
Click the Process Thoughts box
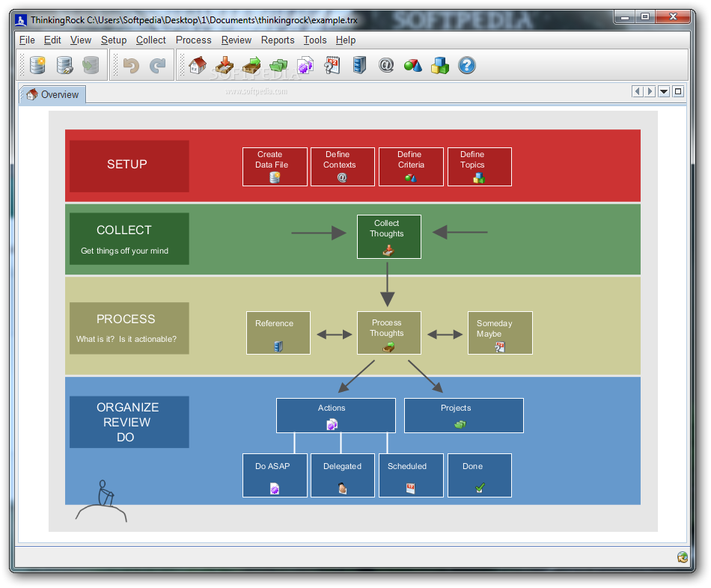point(389,333)
